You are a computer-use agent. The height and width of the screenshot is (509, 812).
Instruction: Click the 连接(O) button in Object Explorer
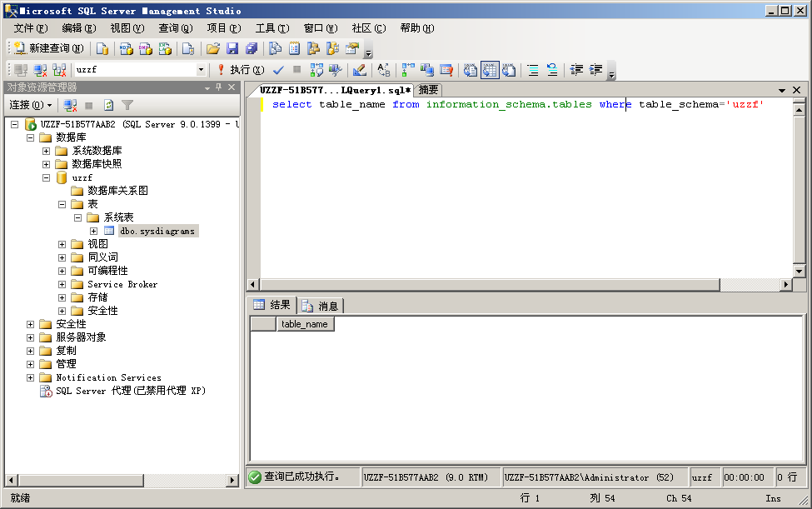tap(31, 105)
